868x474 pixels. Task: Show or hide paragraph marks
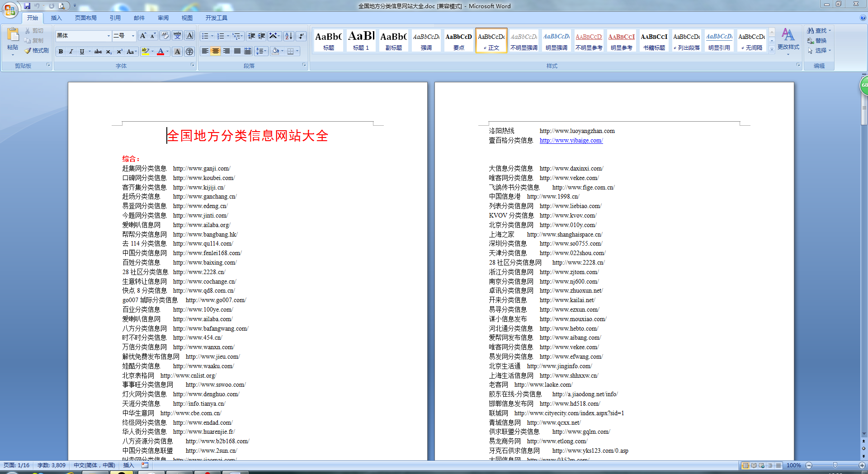click(x=301, y=36)
